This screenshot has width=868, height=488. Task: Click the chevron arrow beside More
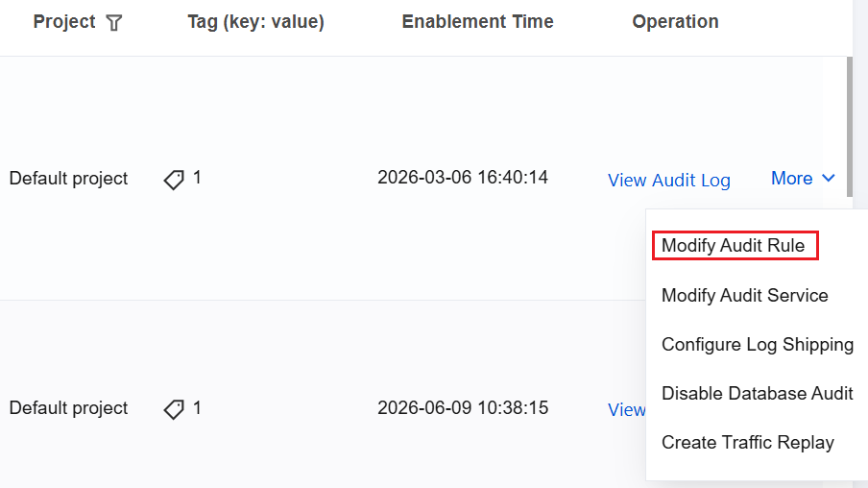coord(828,179)
